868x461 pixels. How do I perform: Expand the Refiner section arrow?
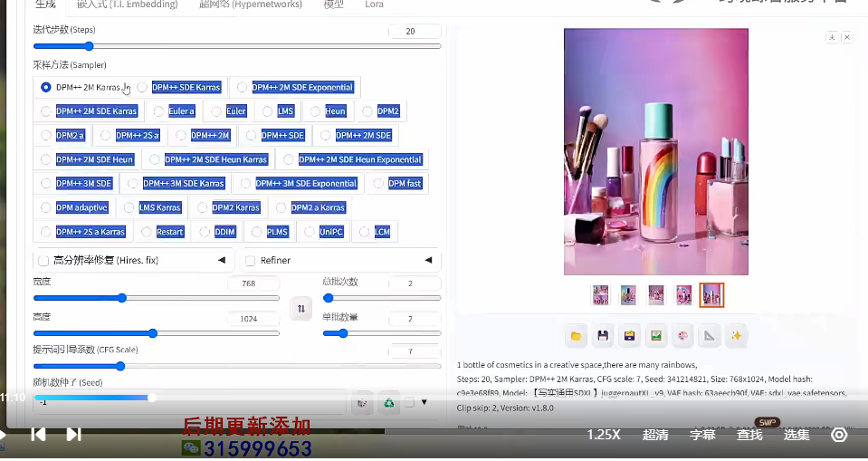point(428,260)
